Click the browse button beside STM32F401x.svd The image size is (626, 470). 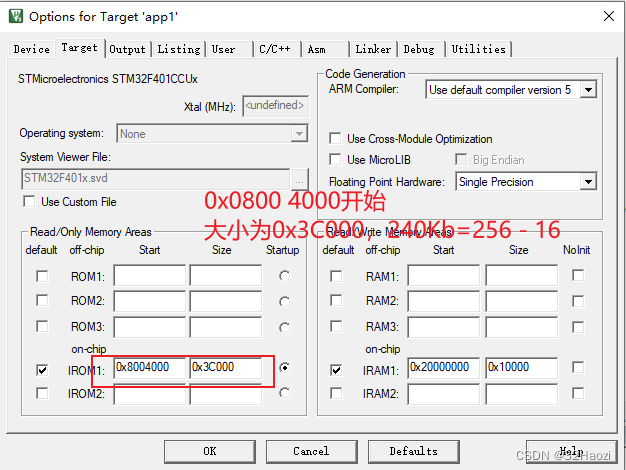pyautogui.click(x=300, y=179)
